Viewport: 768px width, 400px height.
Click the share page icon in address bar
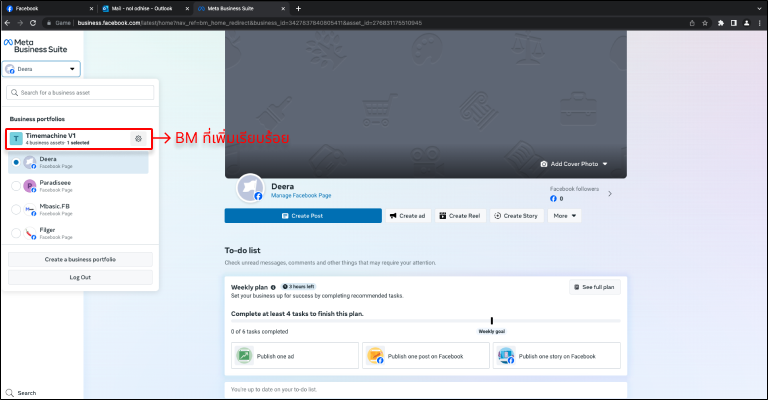click(692, 23)
